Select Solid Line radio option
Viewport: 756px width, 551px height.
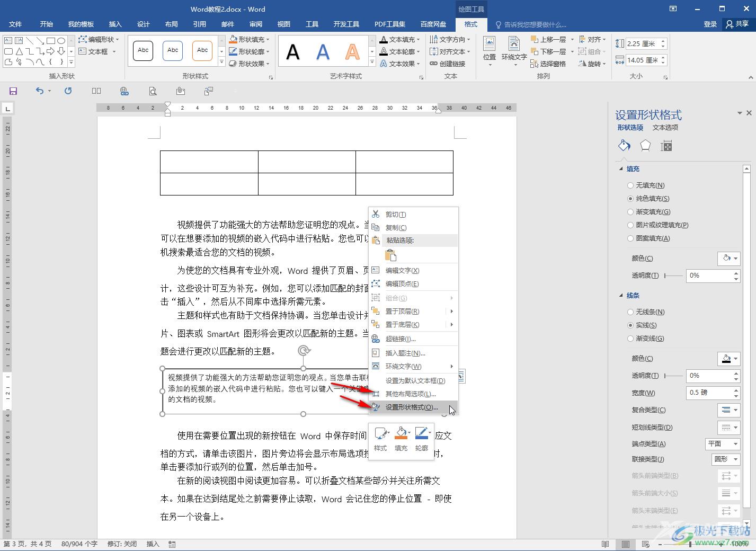(642, 325)
